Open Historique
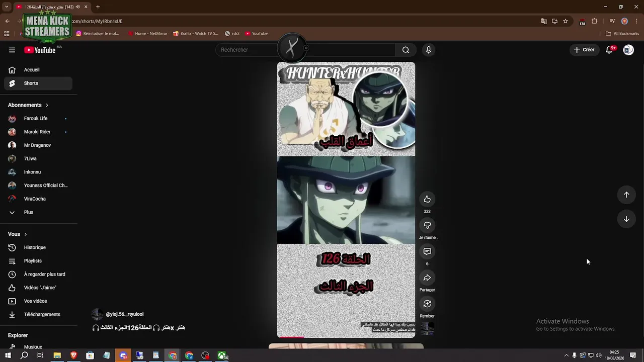The height and width of the screenshot is (362, 644). click(x=38, y=247)
